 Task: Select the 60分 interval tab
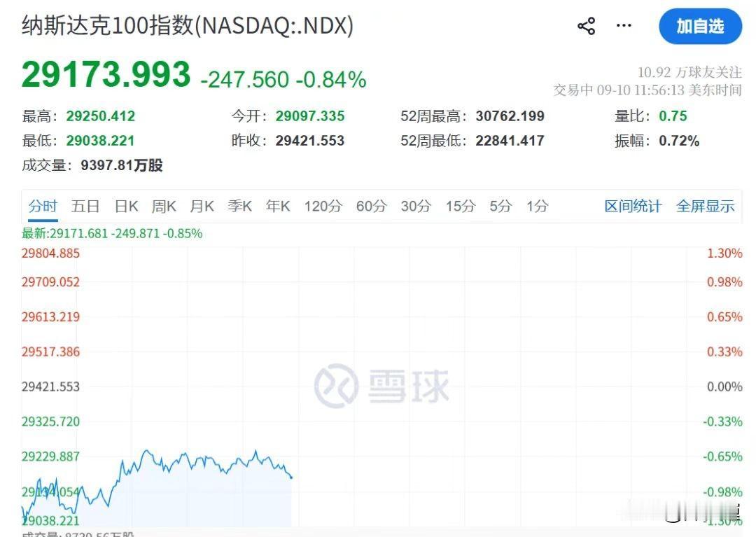coord(371,207)
